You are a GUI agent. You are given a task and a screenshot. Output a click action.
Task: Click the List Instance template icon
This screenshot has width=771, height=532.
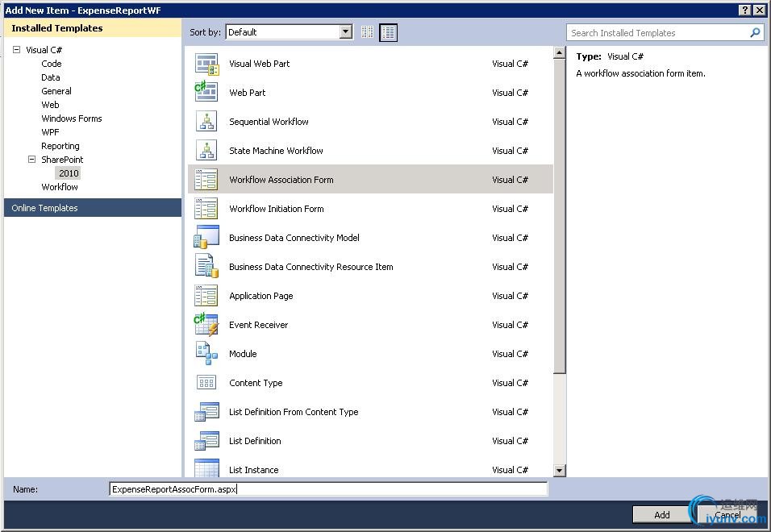click(x=206, y=468)
